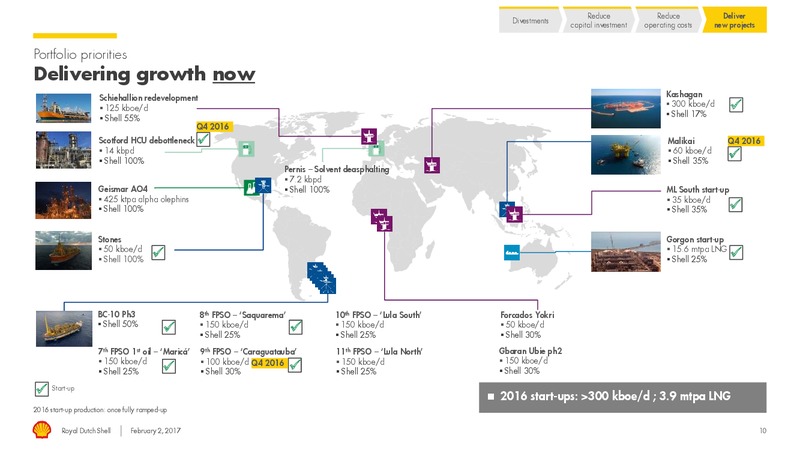Click the 7th FPSO Maricá checkbox
This screenshot has height=450, width=800.
(169, 366)
